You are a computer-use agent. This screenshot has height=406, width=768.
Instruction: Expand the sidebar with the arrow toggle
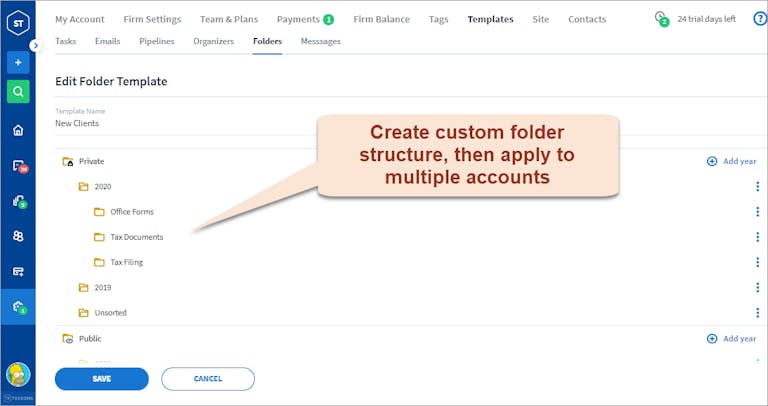pos(36,45)
